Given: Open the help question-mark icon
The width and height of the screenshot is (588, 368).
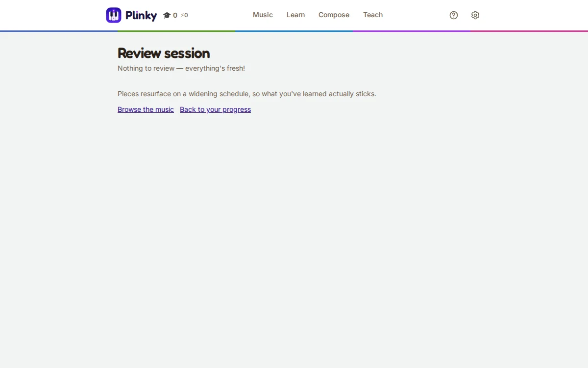Looking at the screenshot, I should click(454, 15).
